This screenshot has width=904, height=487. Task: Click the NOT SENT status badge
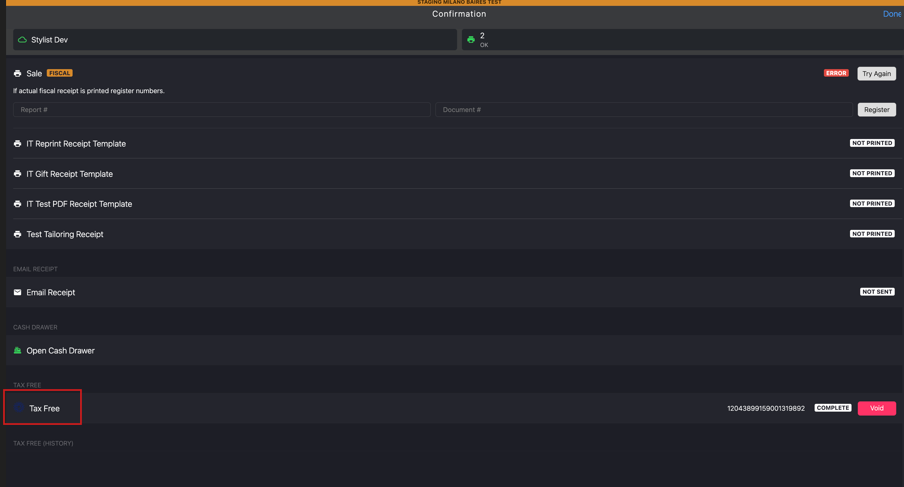point(877,292)
